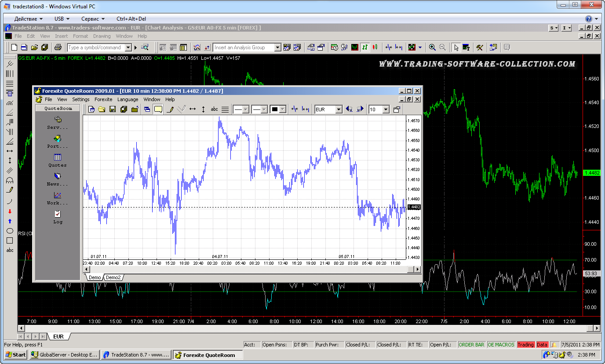Viewport: 605px width, 364px height.
Task: Expand the Insert an Analysis Group dropdown
Action: (x=277, y=47)
